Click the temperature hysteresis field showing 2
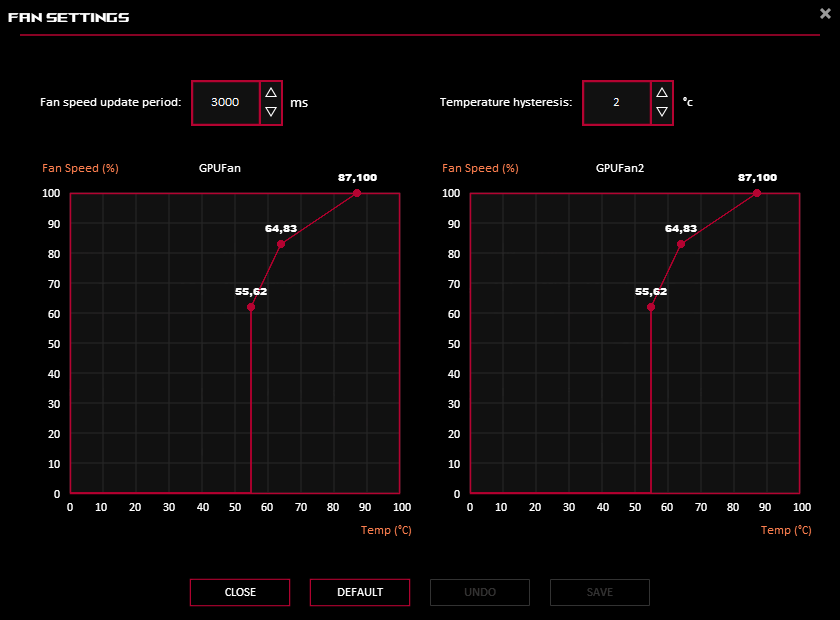The height and width of the screenshot is (620, 840). pyautogui.click(x=617, y=102)
